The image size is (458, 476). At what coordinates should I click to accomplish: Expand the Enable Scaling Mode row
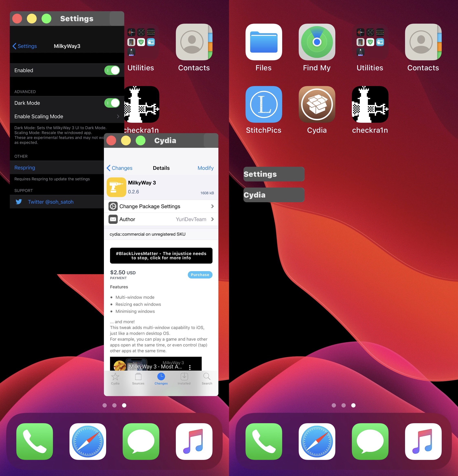67,116
